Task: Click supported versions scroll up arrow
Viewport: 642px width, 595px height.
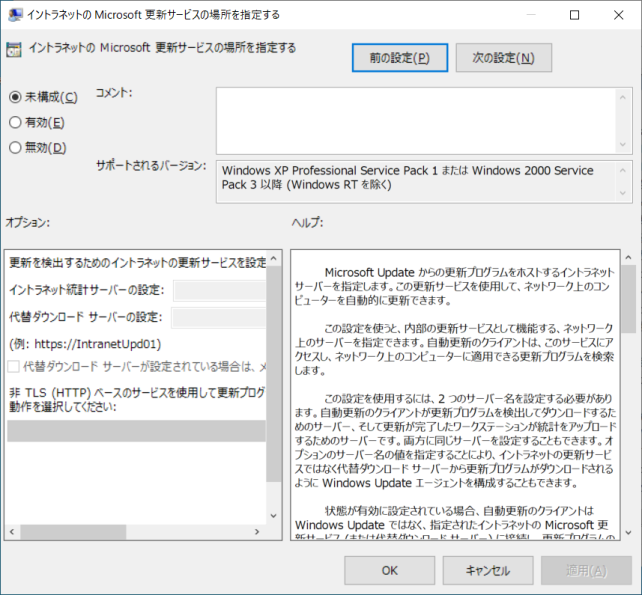Action: (x=623, y=170)
